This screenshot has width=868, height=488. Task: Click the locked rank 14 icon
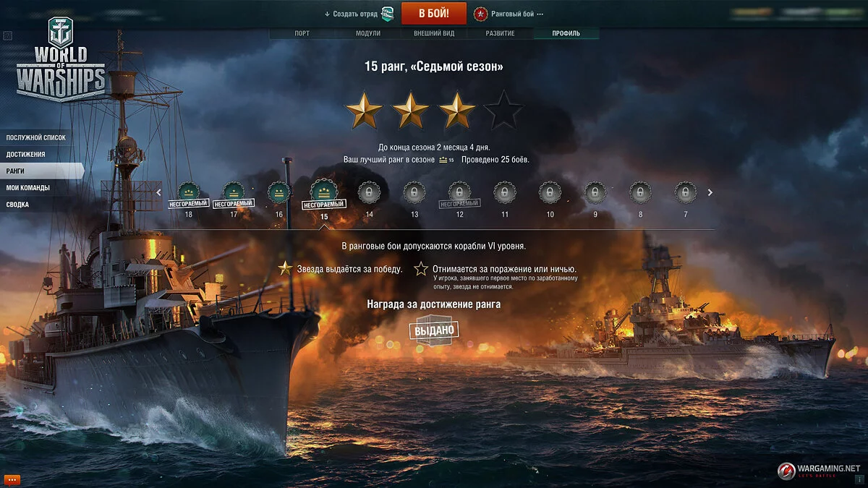point(369,192)
